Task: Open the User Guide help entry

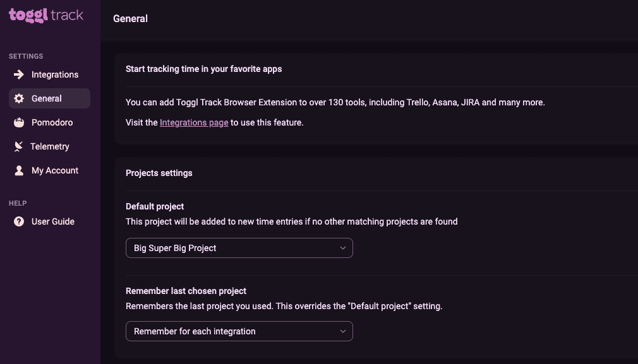Action: click(50, 221)
